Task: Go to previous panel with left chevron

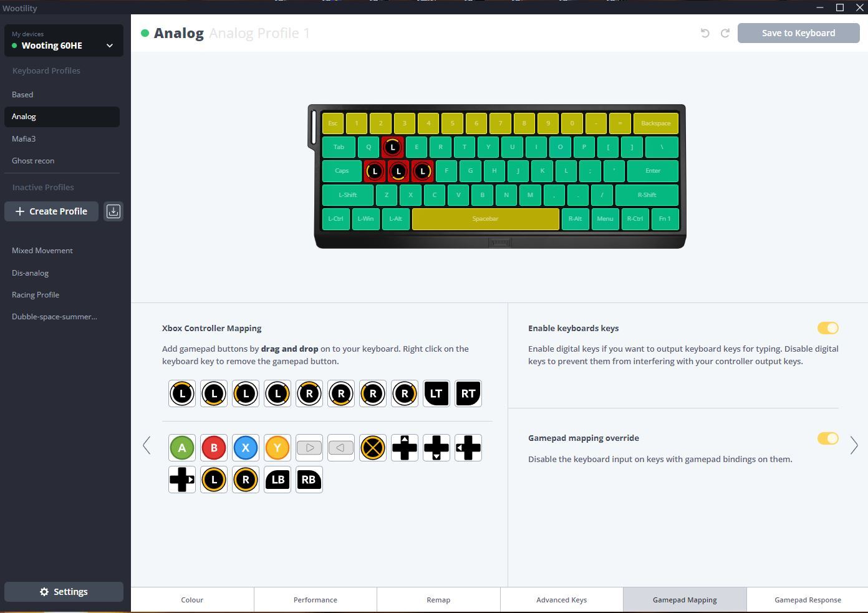Action: point(147,445)
